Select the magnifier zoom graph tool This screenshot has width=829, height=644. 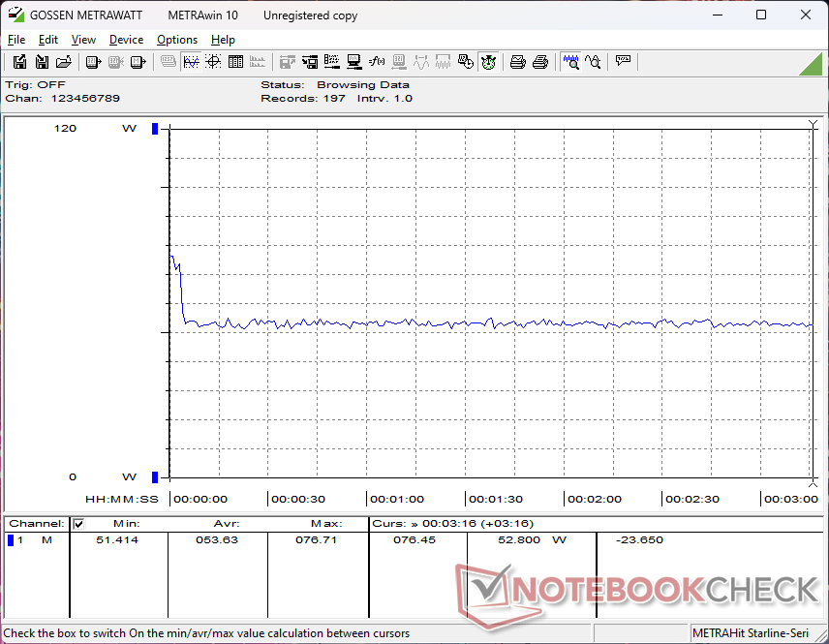[570, 62]
